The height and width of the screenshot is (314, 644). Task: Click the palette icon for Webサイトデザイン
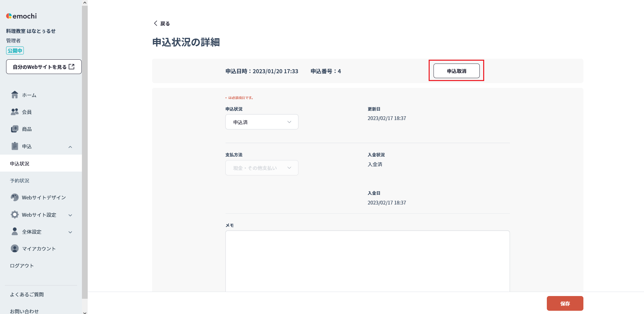tap(15, 197)
